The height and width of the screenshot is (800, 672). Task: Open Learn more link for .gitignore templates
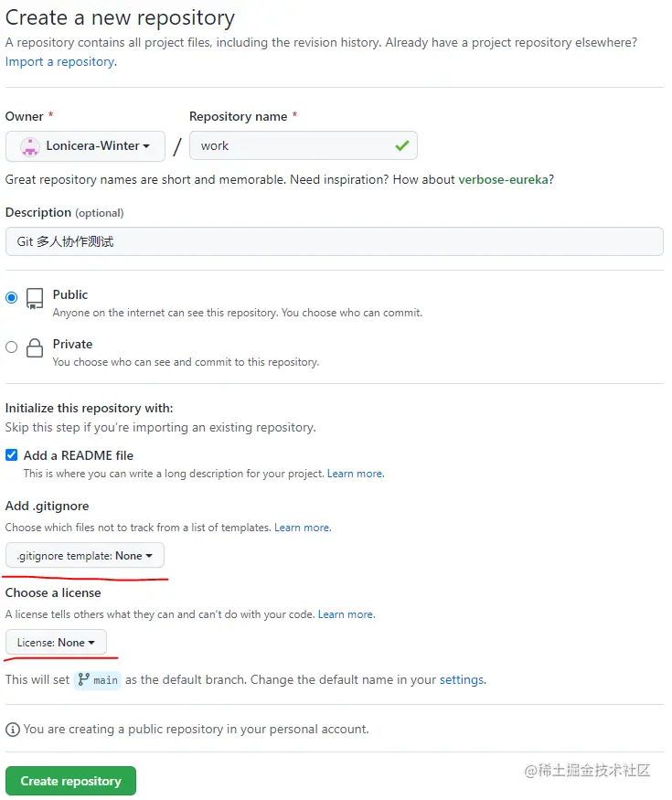click(303, 528)
